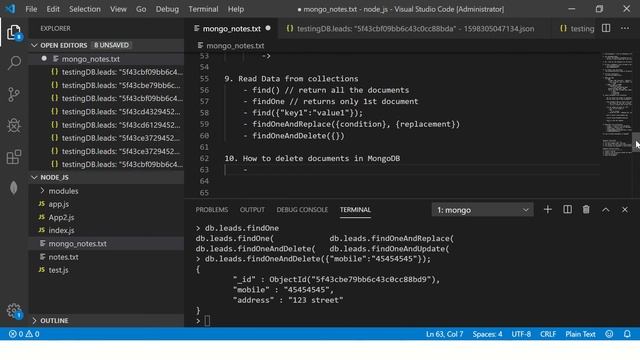Click the mongo_notes.txt breadcrumb
Image resolution: width=640 pixels, height=360 pixels.
click(x=235, y=46)
